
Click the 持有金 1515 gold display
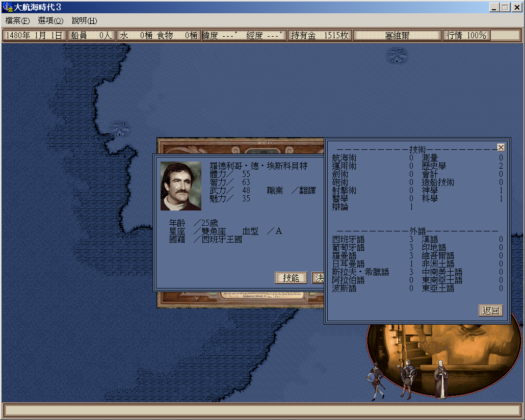pyautogui.click(x=320, y=36)
